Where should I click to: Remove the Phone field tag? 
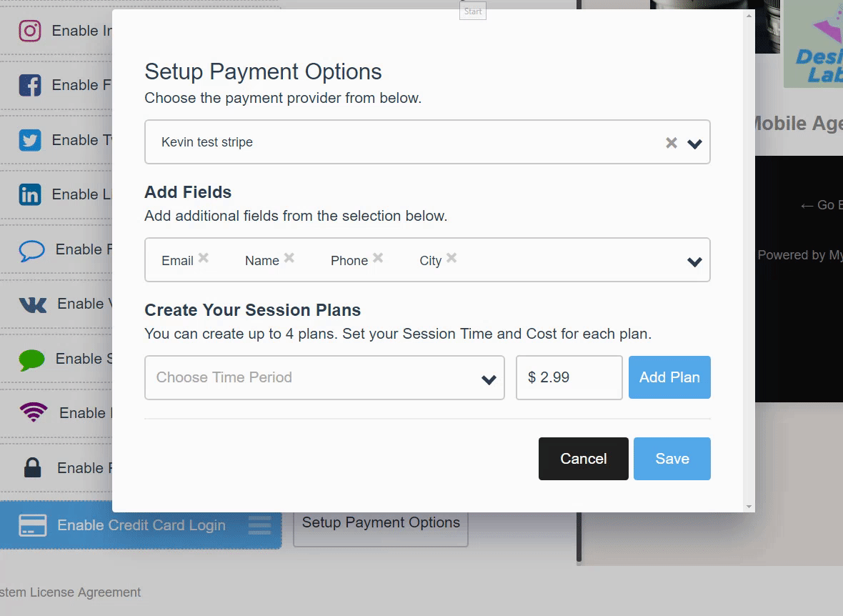378,258
